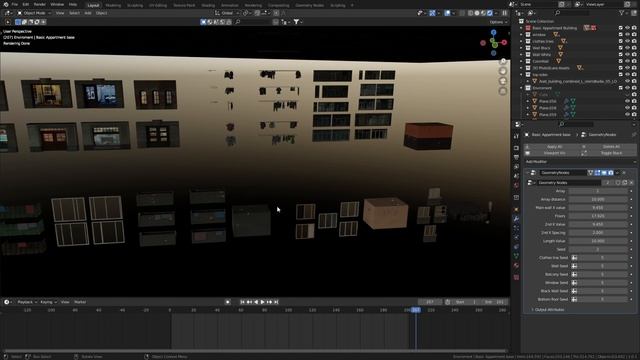Open the File menu
This screenshot has width=640, height=360.
(15, 4)
